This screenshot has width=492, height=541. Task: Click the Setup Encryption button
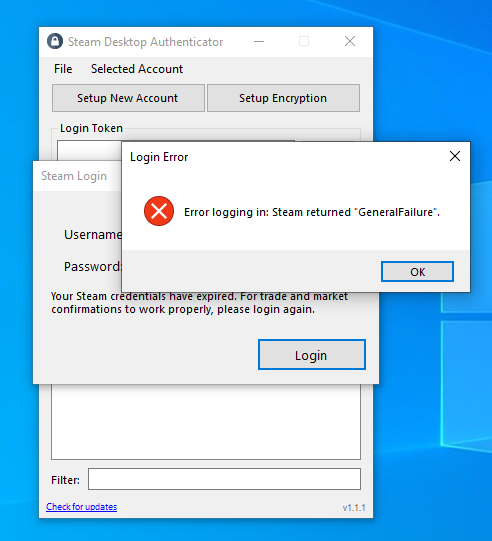(x=283, y=98)
